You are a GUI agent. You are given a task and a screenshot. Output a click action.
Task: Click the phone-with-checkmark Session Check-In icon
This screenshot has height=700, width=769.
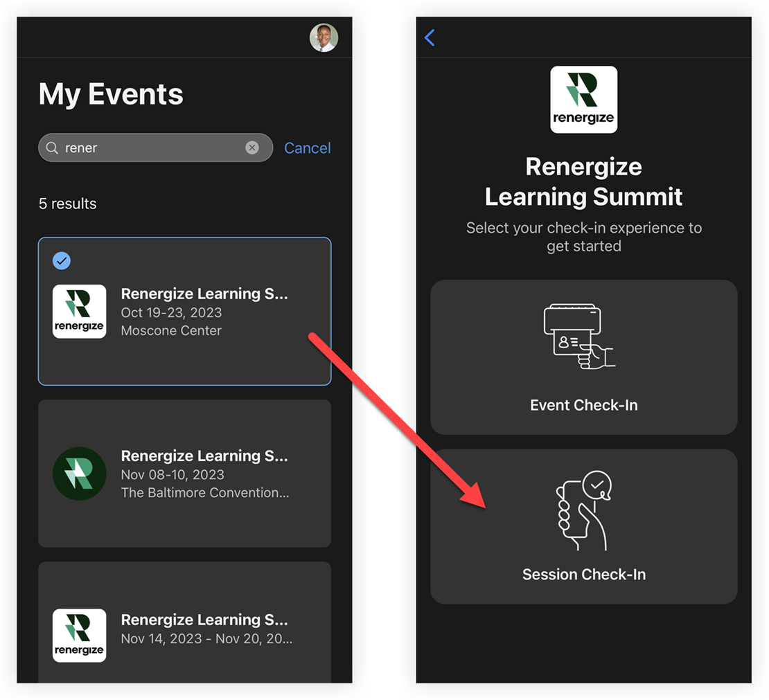coord(583,511)
